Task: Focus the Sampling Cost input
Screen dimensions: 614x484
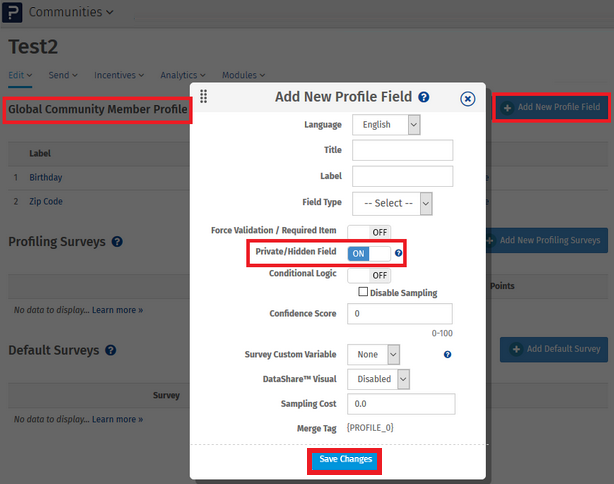Action: (401, 404)
